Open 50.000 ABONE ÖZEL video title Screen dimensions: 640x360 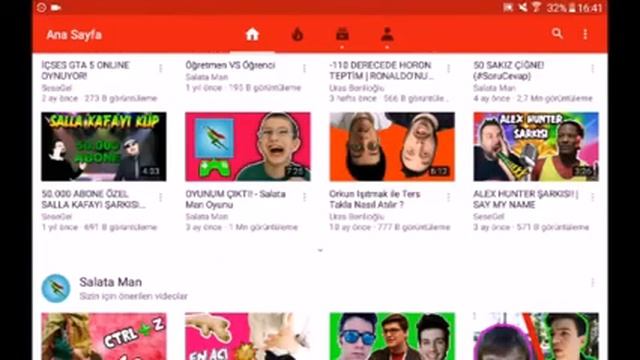pos(93,199)
